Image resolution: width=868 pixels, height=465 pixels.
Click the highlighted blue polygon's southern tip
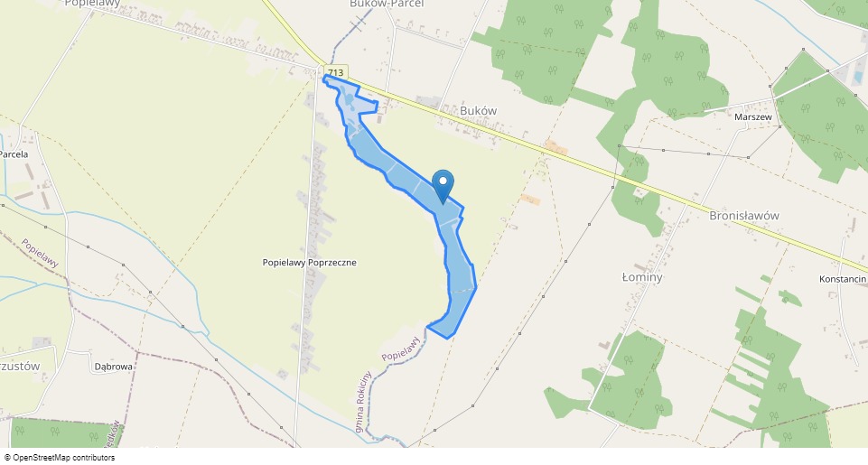447,336
